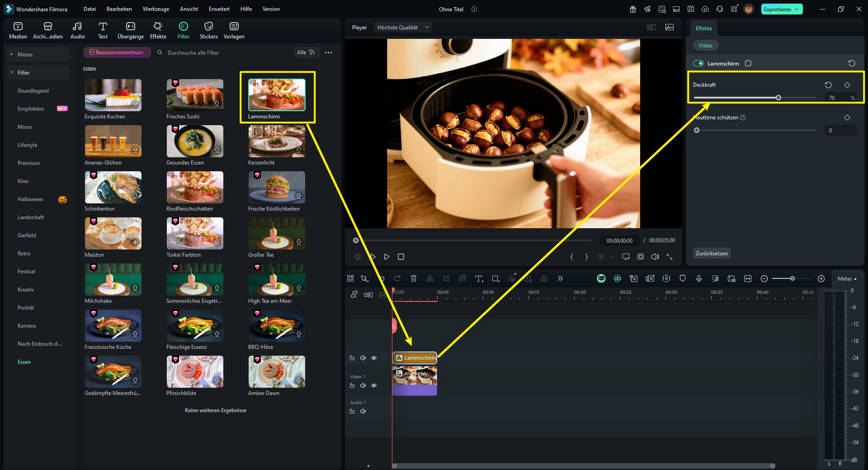Select the Halloween filter category
This screenshot has width=868, height=470.
point(30,199)
